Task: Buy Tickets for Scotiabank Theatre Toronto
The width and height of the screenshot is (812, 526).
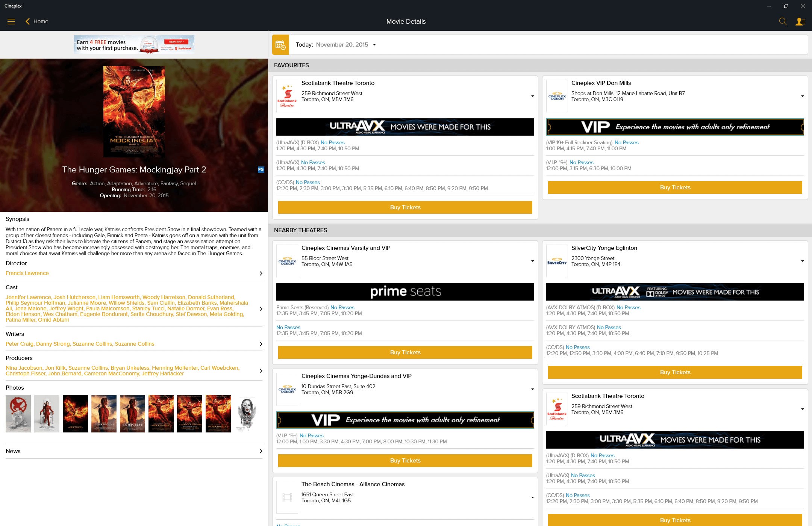Action: (x=405, y=207)
